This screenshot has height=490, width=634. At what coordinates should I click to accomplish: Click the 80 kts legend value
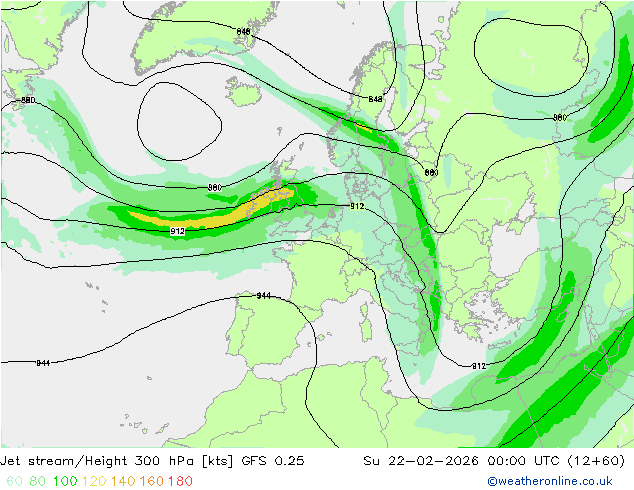pyautogui.click(x=38, y=481)
